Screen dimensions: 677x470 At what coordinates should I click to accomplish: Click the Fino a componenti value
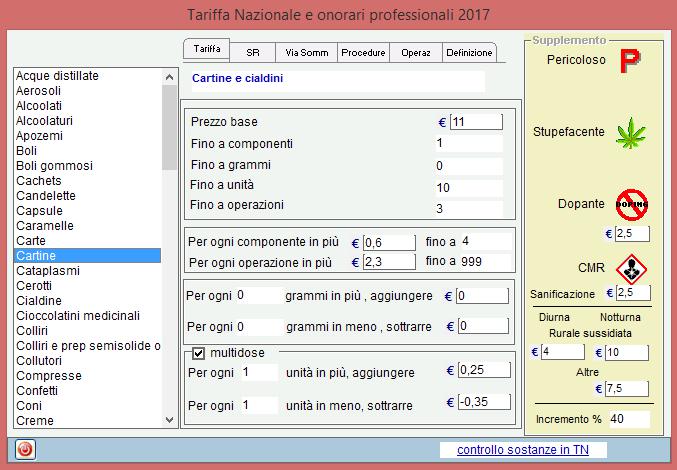point(469,143)
